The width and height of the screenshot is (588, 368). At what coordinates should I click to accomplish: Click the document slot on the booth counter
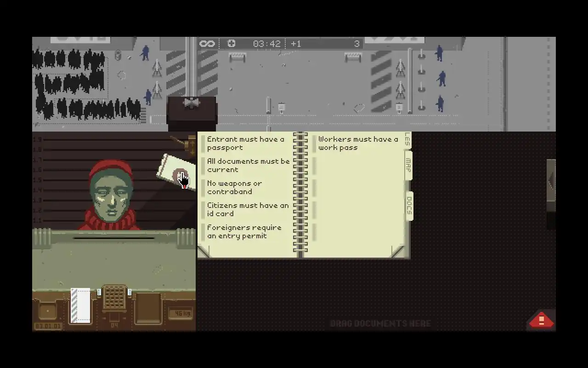(x=114, y=238)
